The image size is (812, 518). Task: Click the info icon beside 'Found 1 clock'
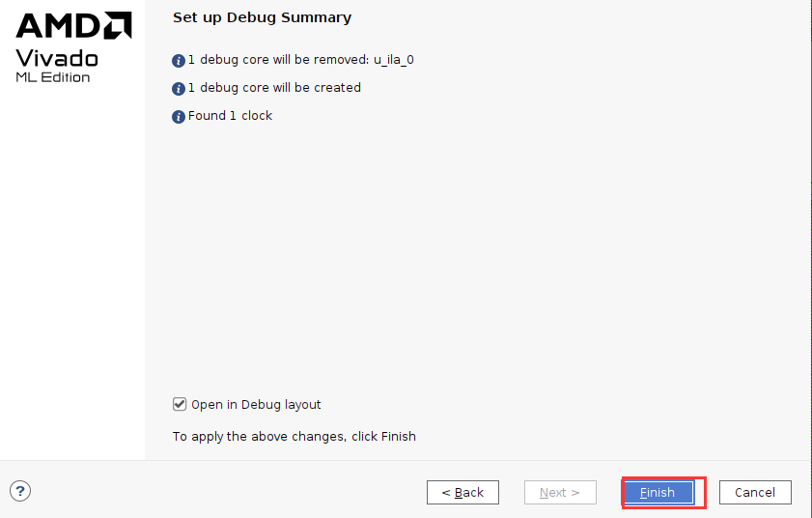(179, 117)
